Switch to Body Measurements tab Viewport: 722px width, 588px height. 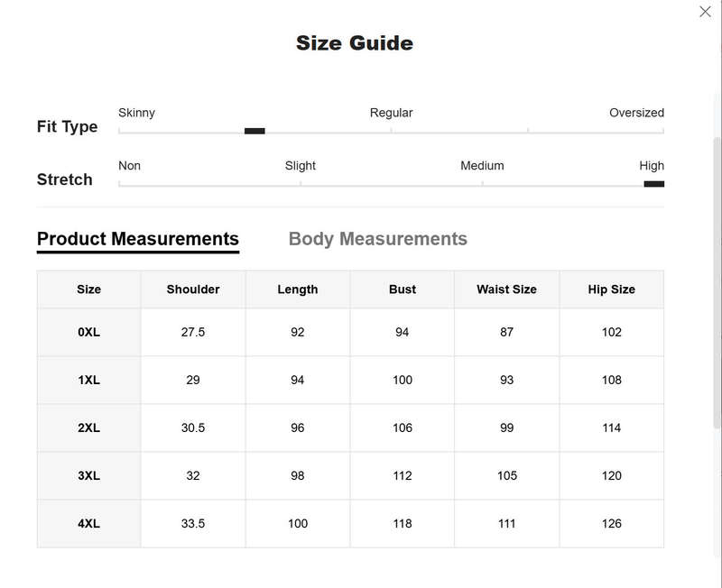(x=377, y=239)
